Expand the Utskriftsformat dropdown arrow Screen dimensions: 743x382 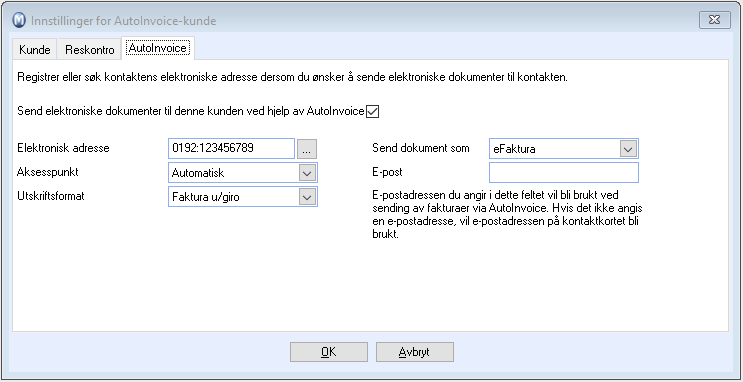coord(307,197)
